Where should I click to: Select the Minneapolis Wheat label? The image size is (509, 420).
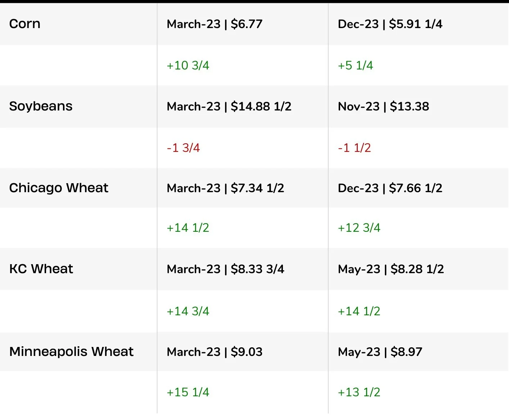coord(71,352)
